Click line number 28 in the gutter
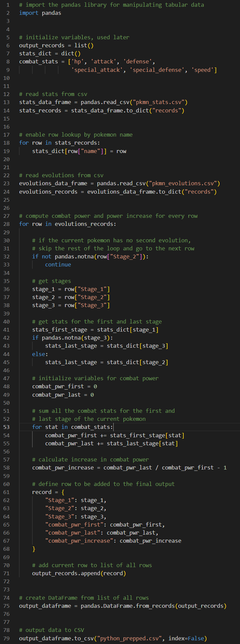 6,224
